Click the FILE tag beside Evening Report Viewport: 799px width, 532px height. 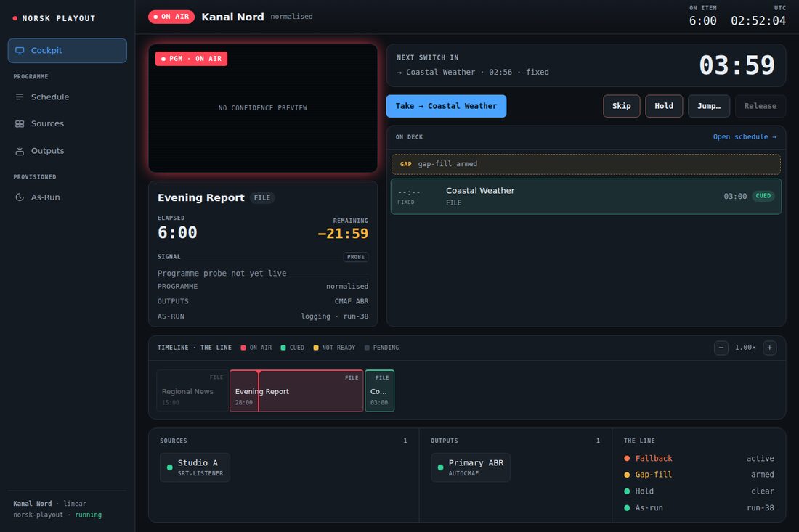[x=262, y=197]
